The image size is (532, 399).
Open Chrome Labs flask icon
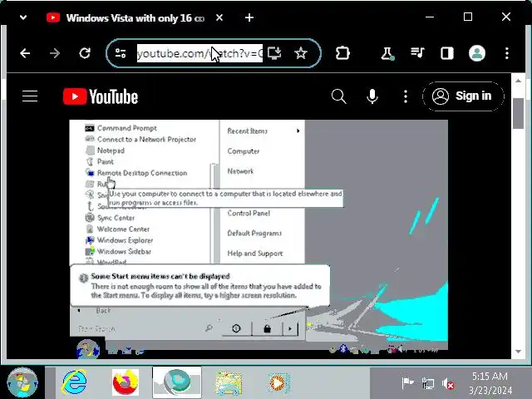tap(387, 53)
